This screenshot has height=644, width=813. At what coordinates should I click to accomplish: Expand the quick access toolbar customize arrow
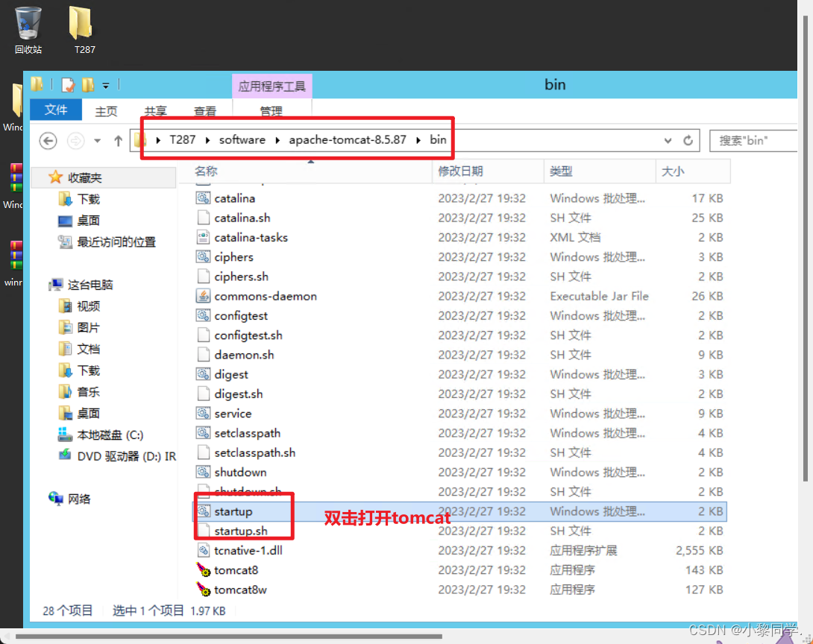106,85
